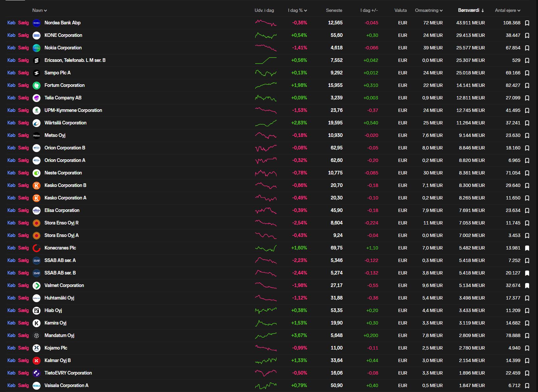Open the Ericsson, Telefonab. L M ser. B link
538x392 pixels.
click(75, 60)
